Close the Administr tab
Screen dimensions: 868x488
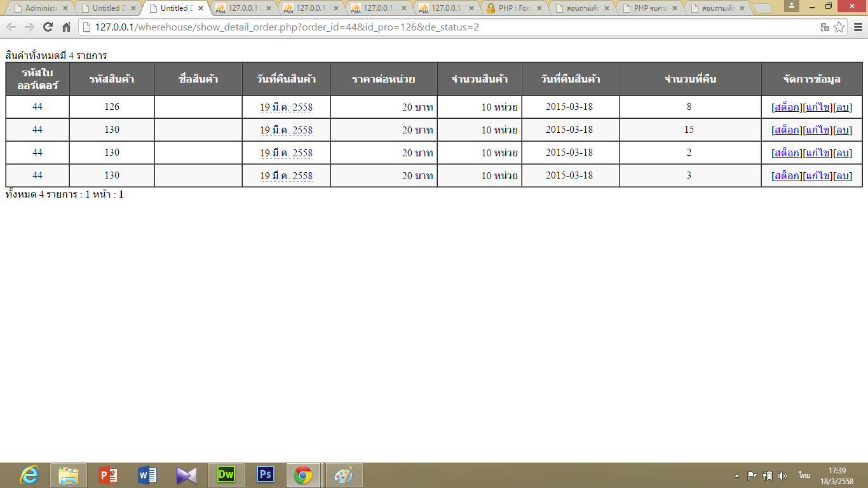pos(65,8)
